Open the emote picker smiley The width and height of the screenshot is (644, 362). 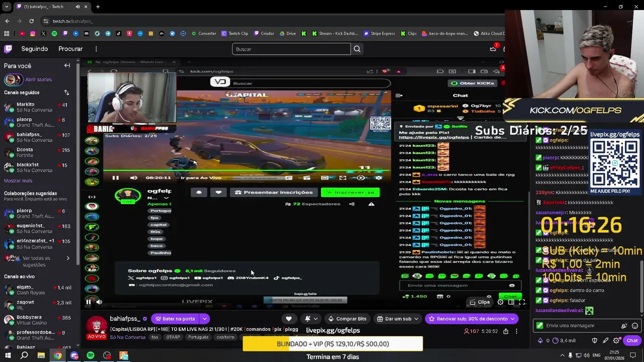(x=635, y=326)
